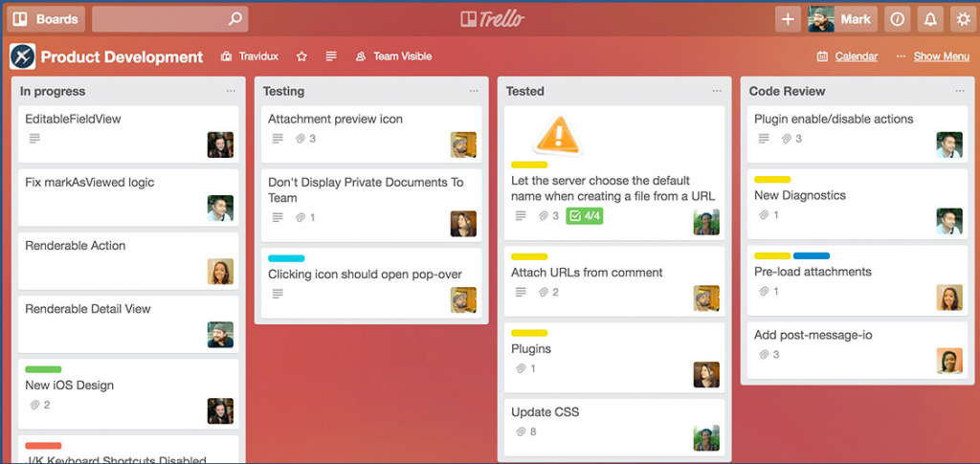Viewport: 980px width, 464px height.
Task: Click the green 4/4 checklist badge
Action: coord(585,216)
